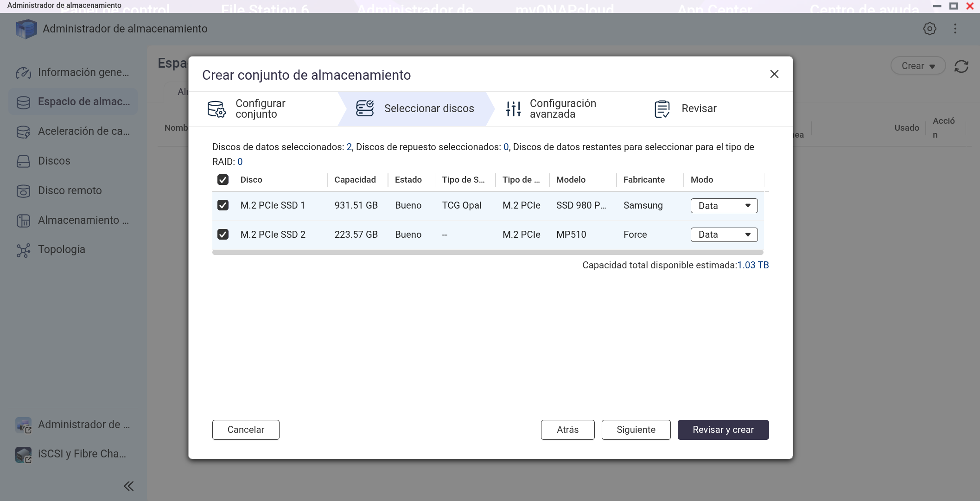Open the three-dot more options menu
980x501 pixels.
point(955,29)
